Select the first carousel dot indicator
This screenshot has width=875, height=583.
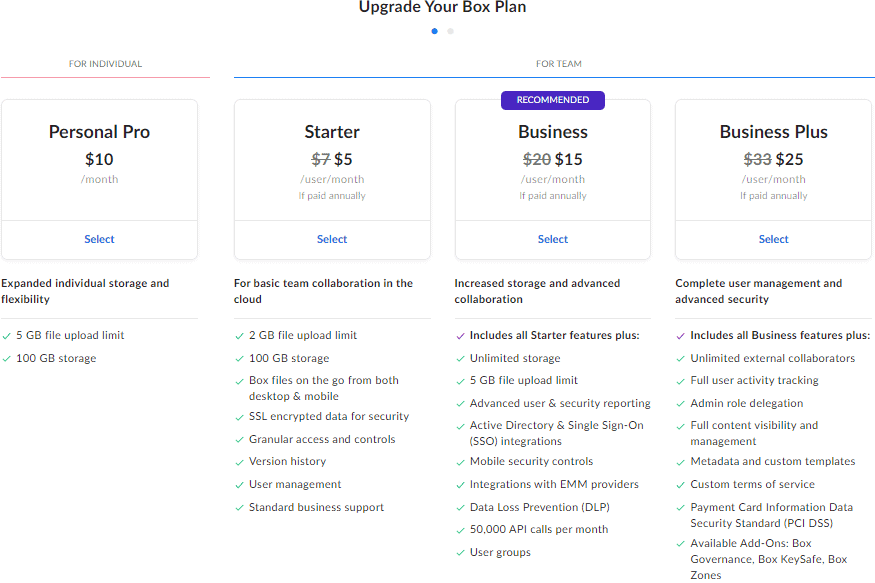(x=434, y=31)
